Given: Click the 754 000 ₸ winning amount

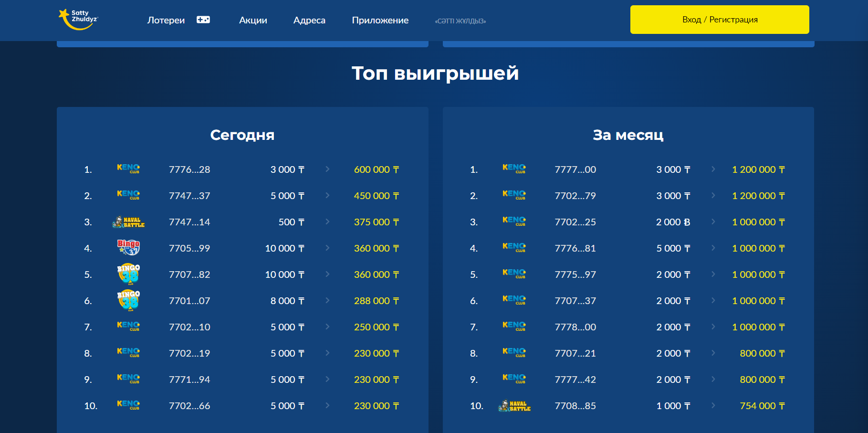Looking at the screenshot, I should click(x=762, y=406).
